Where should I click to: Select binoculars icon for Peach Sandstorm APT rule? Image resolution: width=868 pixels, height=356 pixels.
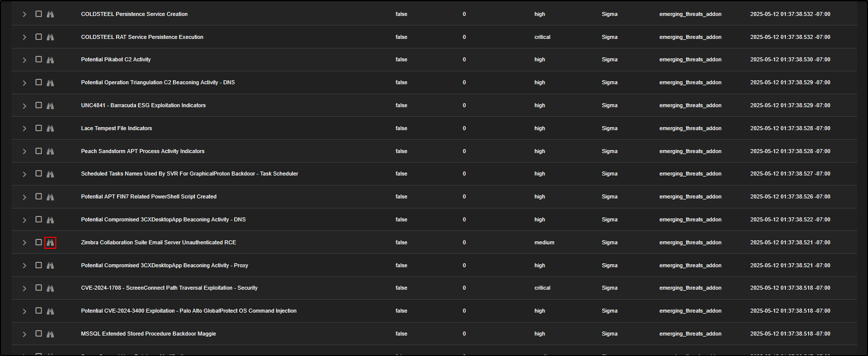click(x=50, y=152)
